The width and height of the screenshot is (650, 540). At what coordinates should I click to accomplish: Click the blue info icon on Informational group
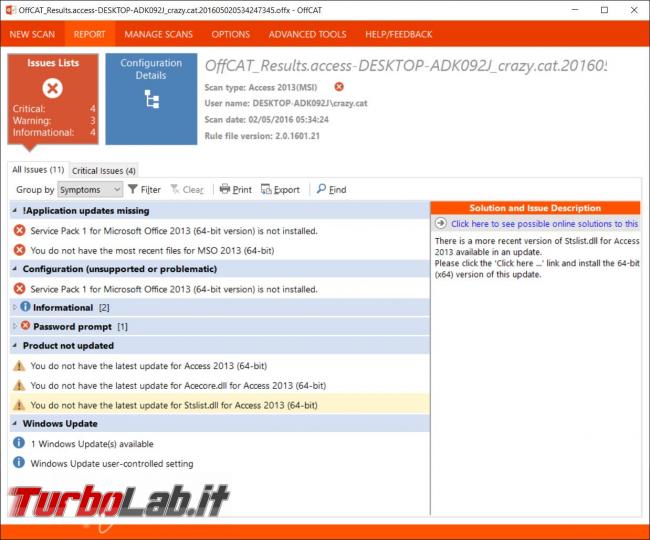click(25, 307)
